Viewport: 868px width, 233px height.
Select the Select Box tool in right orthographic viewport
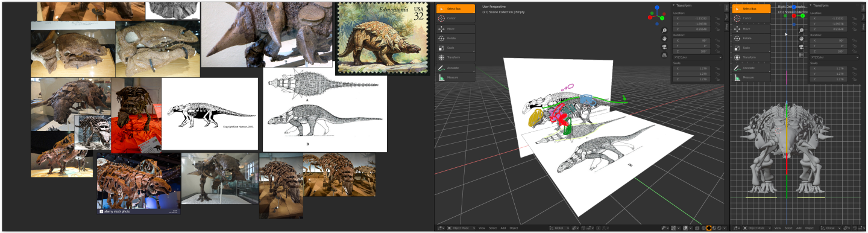(x=751, y=9)
